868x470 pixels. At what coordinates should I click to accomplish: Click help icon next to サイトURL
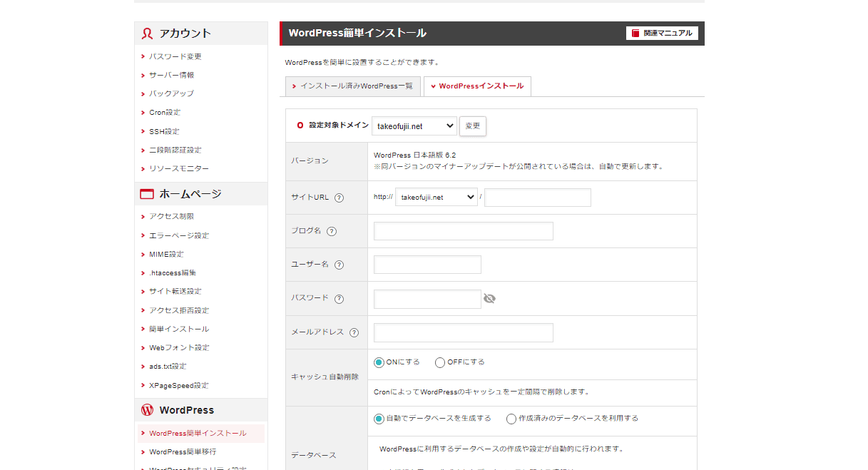click(339, 198)
